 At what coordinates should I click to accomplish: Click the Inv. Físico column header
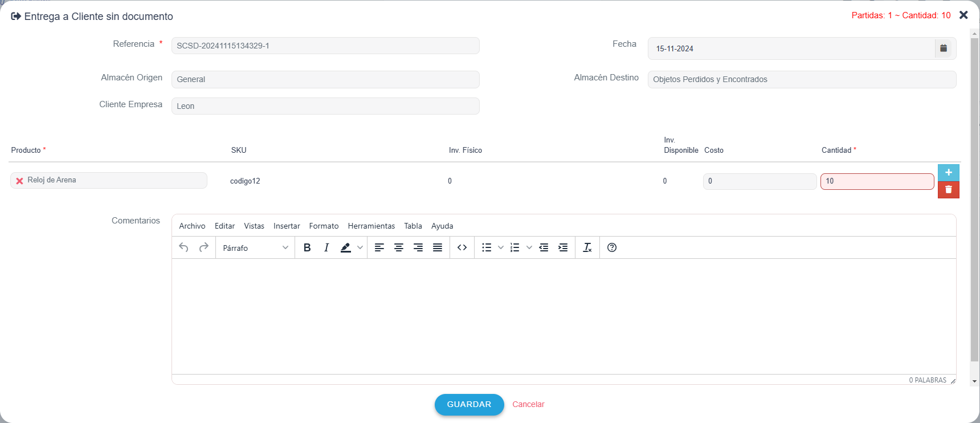[x=465, y=151]
